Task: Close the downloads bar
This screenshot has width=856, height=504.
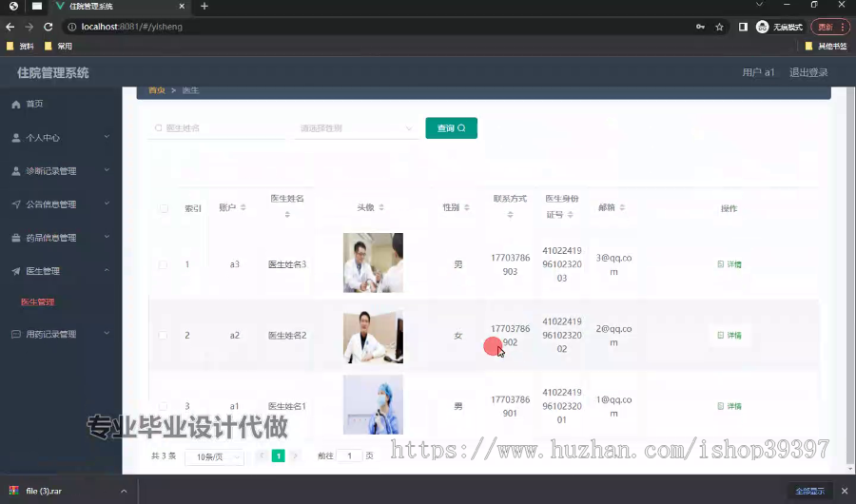Action: coord(845,491)
